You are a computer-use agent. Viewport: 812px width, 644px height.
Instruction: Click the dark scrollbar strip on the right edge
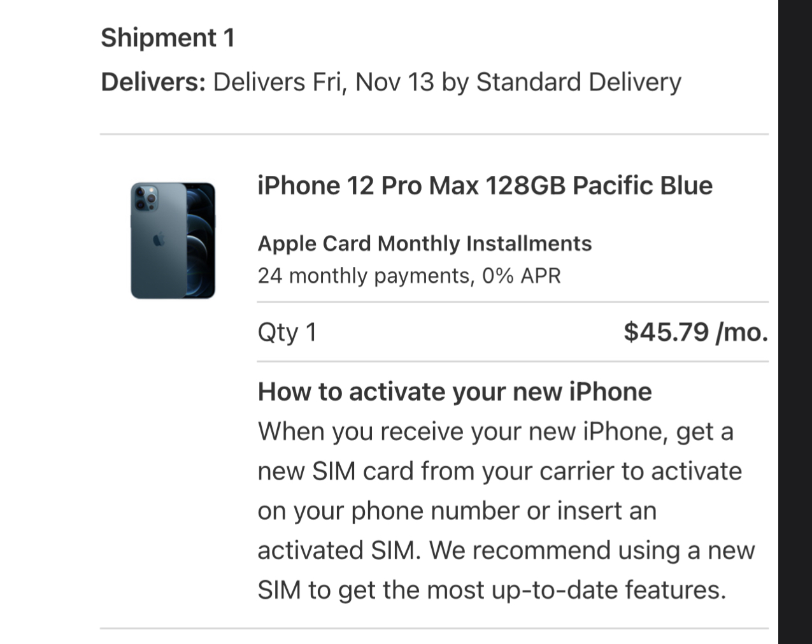795,322
